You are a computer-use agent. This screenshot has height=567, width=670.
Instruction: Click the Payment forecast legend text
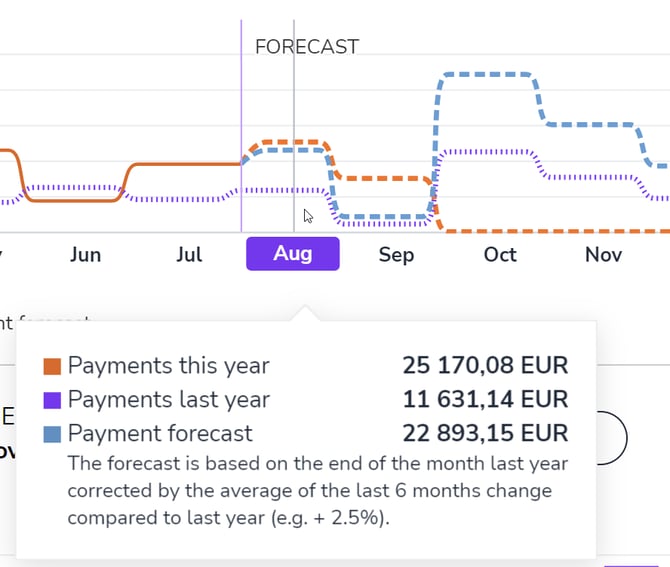pos(160,434)
